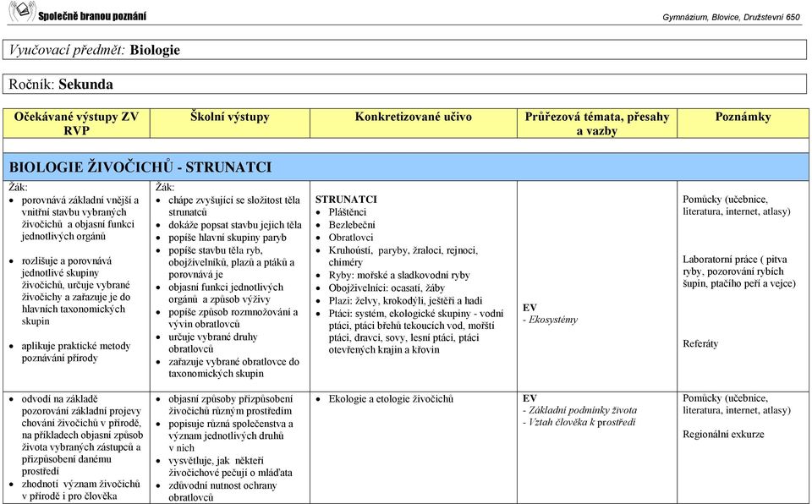Click list item 'Obratlovci'
This screenshot has height=504, width=812.
[350, 238]
